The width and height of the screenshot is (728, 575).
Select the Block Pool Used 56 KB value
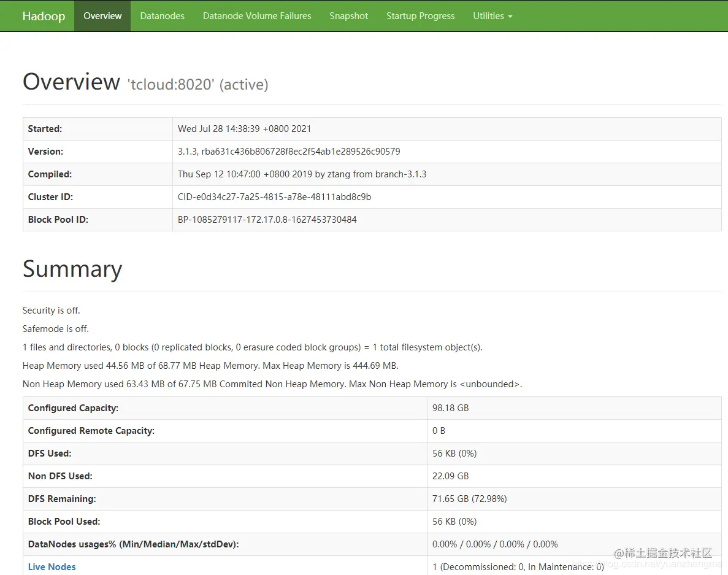[x=454, y=522]
